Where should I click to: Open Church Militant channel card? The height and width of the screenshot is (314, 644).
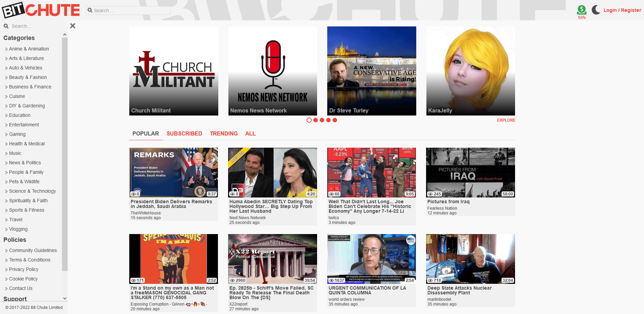pos(174,71)
